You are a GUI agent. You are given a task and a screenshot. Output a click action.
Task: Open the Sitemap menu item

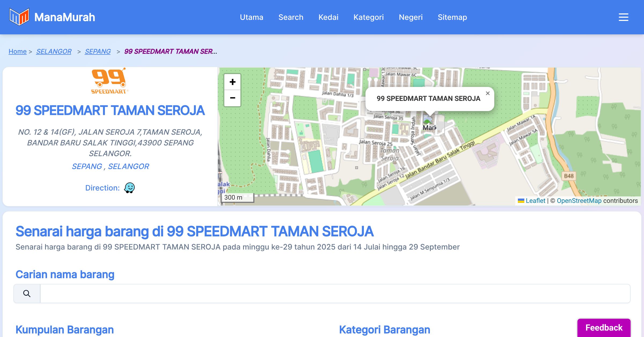pyautogui.click(x=452, y=17)
